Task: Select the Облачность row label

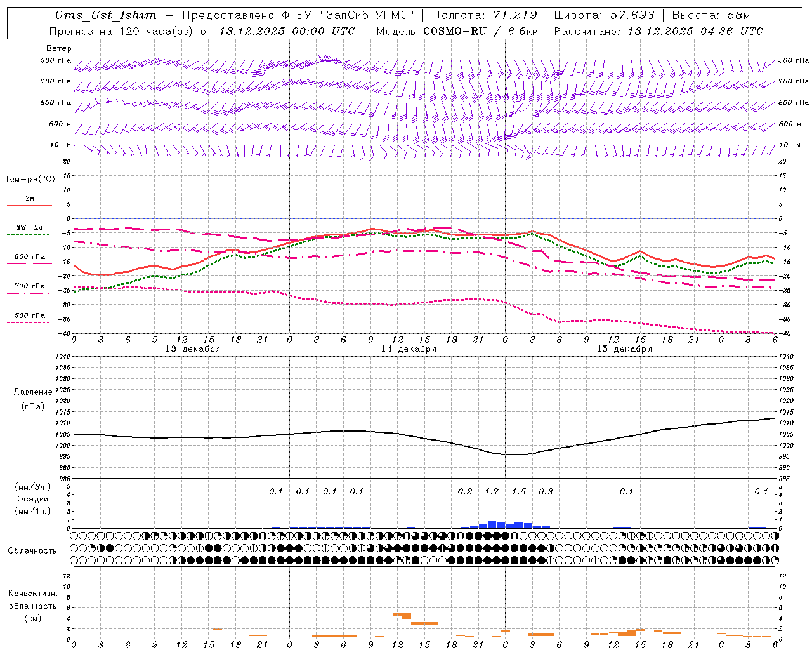Action: coord(32,550)
